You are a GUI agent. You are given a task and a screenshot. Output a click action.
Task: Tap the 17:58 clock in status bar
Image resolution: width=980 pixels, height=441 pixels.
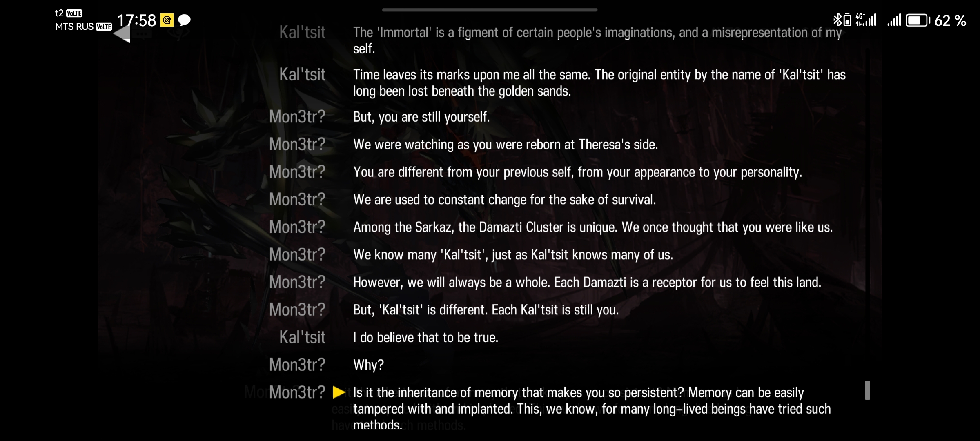136,20
